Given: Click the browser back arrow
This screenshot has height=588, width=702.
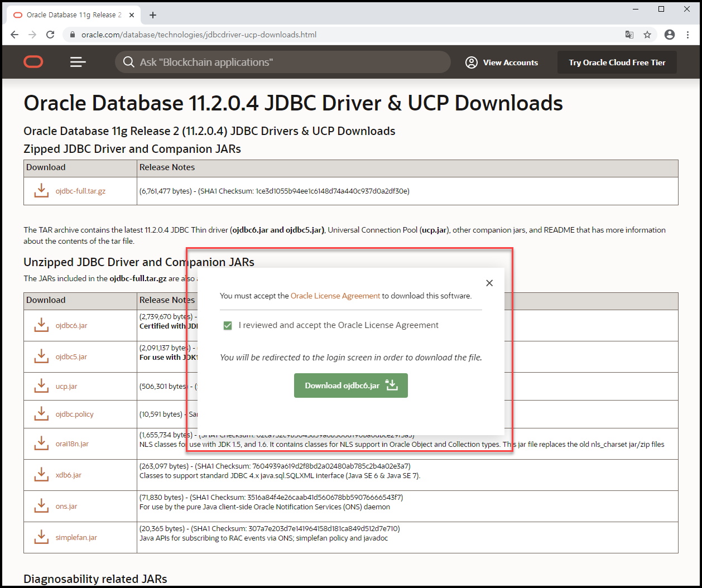Looking at the screenshot, I should pos(15,35).
